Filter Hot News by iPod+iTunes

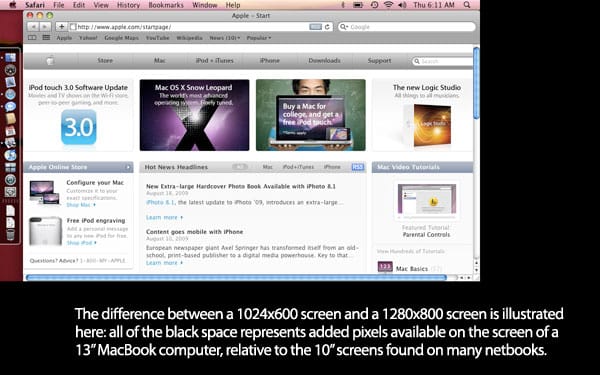(x=298, y=167)
